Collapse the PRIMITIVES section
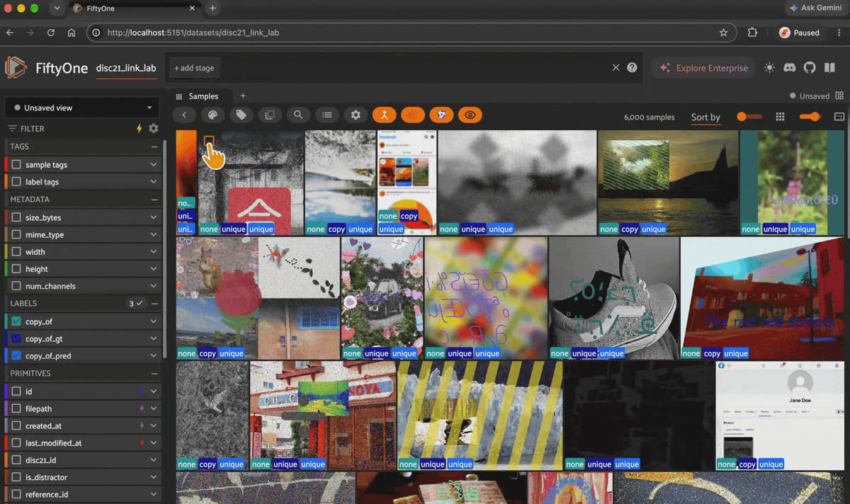This screenshot has height=504, width=850. (154, 373)
